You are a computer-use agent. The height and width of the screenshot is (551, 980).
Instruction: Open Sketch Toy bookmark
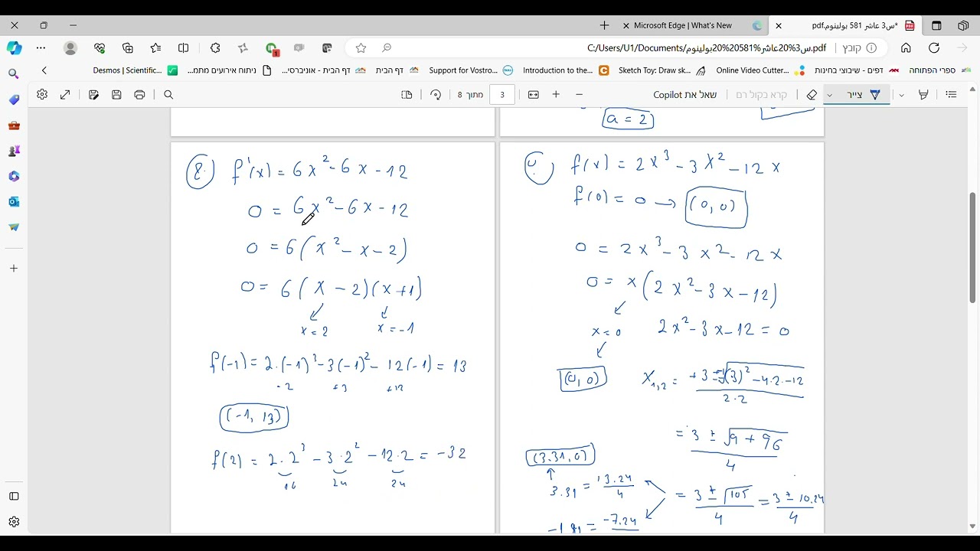(x=661, y=70)
